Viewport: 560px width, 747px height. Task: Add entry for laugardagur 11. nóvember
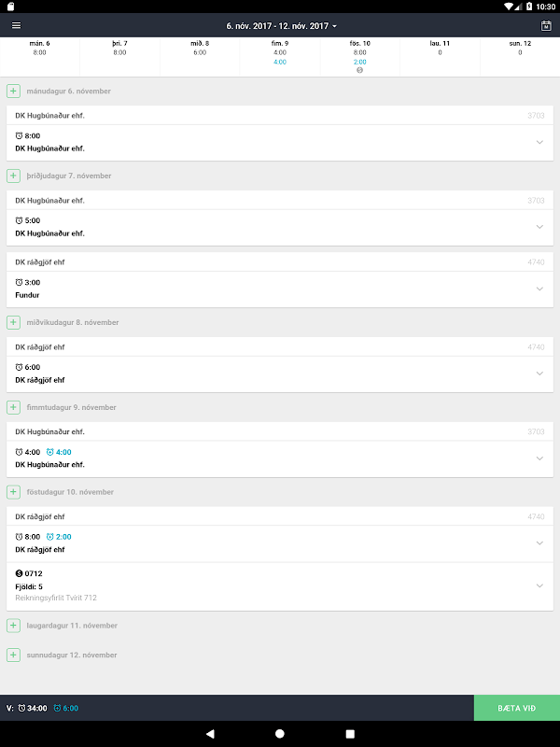13,626
